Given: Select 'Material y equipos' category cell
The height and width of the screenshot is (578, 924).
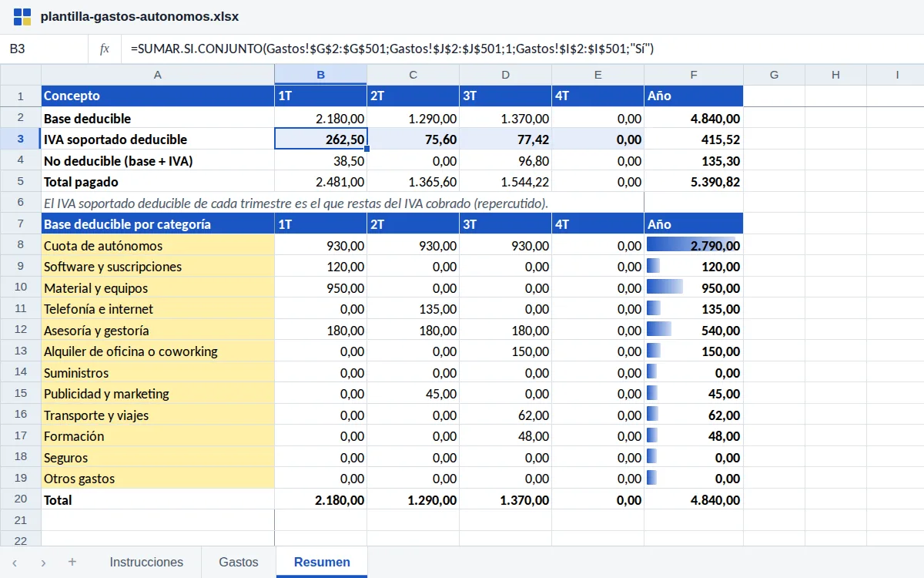Looking at the screenshot, I should (x=158, y=288).
